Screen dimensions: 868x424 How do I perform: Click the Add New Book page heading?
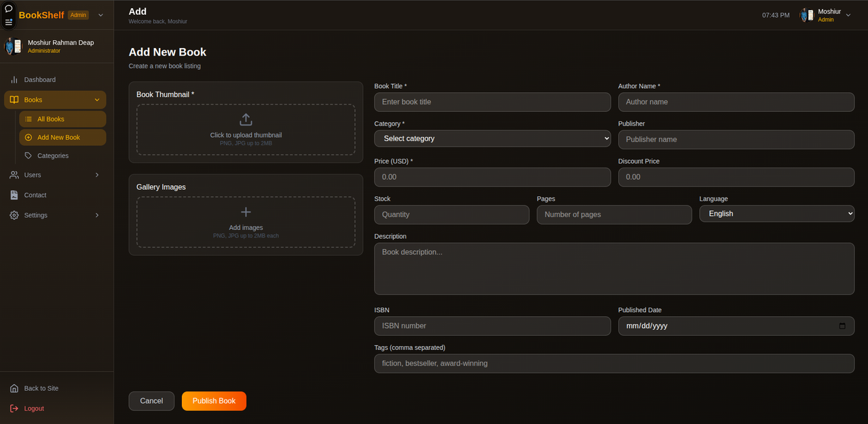pyautogui.click(x=168, y=52)
